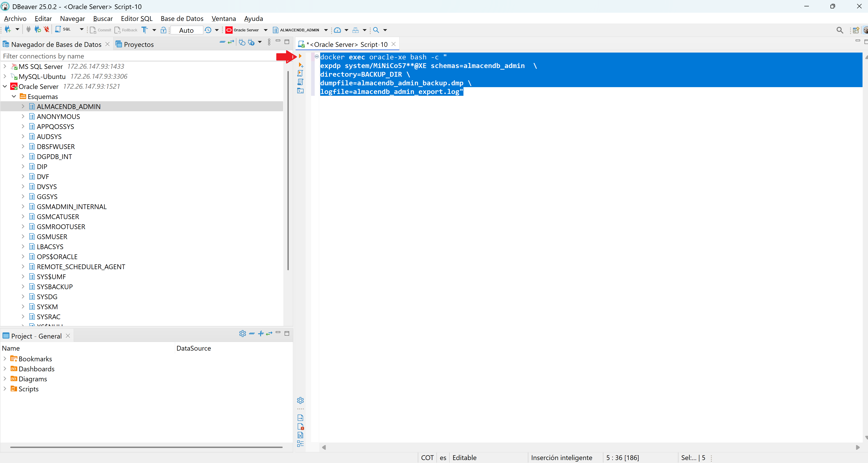Open the dashboard gauge icon

coord(337,30)
